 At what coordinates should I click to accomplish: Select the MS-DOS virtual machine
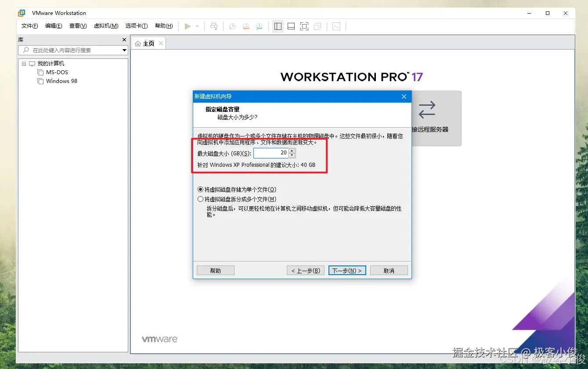(57, 72)
